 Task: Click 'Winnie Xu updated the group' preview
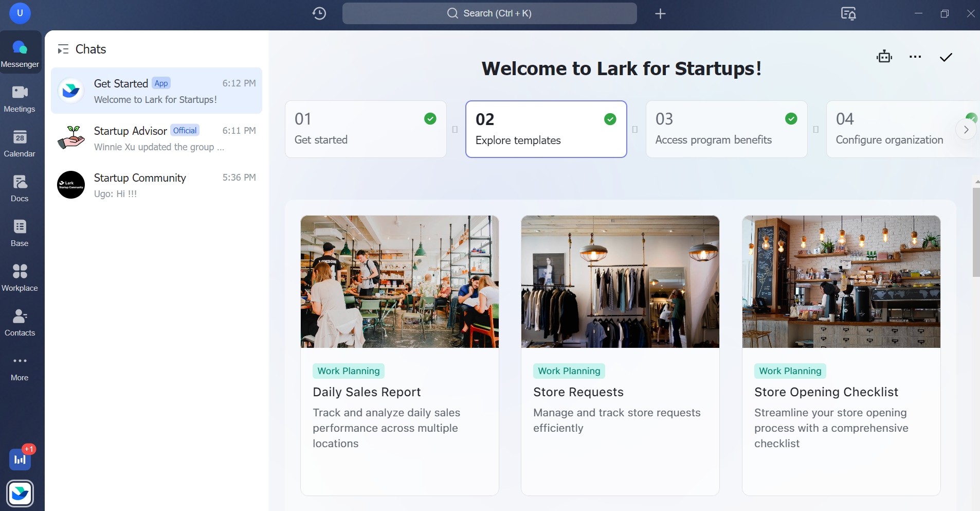pos(159,147)
